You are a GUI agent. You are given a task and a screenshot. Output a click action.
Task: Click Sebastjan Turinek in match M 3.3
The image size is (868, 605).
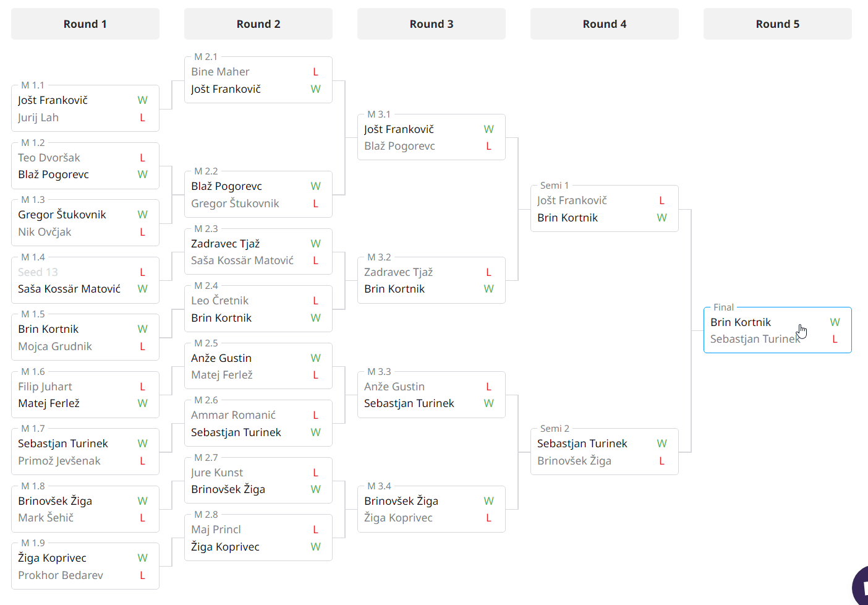[409, 403]
